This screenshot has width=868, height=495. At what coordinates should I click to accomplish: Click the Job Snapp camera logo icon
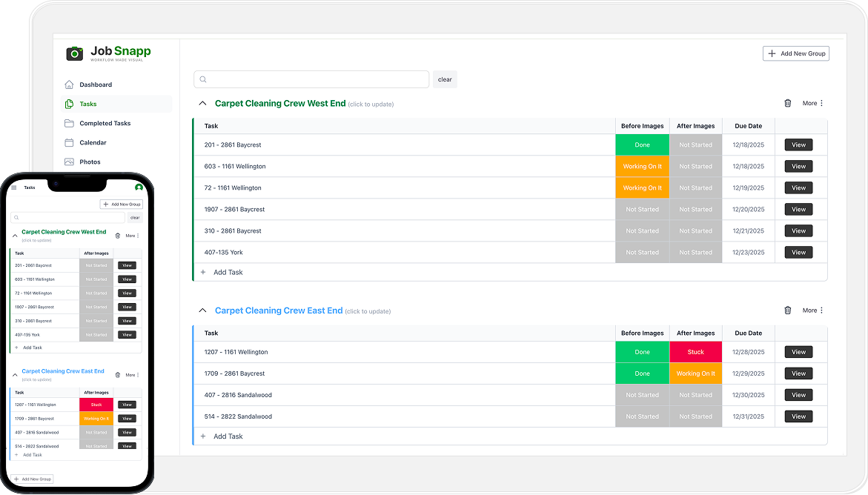75,53
